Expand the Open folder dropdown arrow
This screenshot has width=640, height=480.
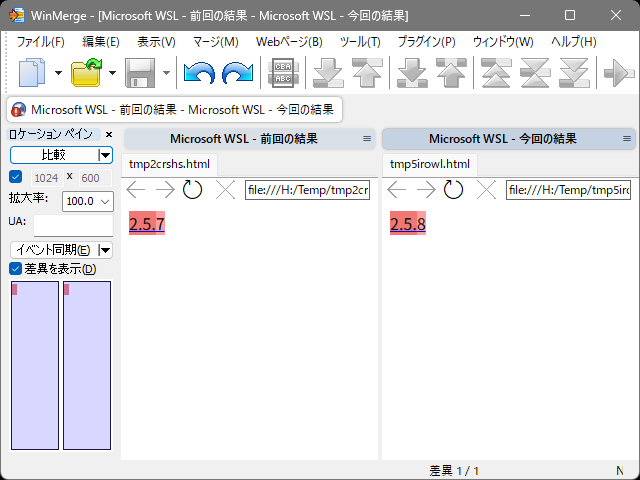112,73
